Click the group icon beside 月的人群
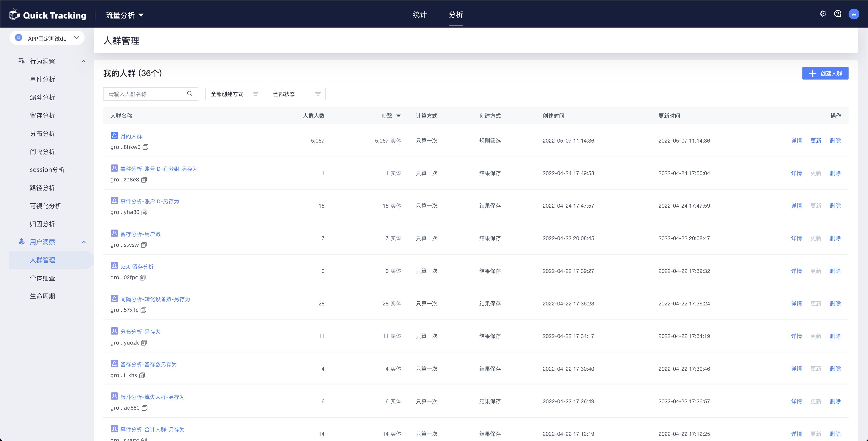 click(x=114, y=135)
